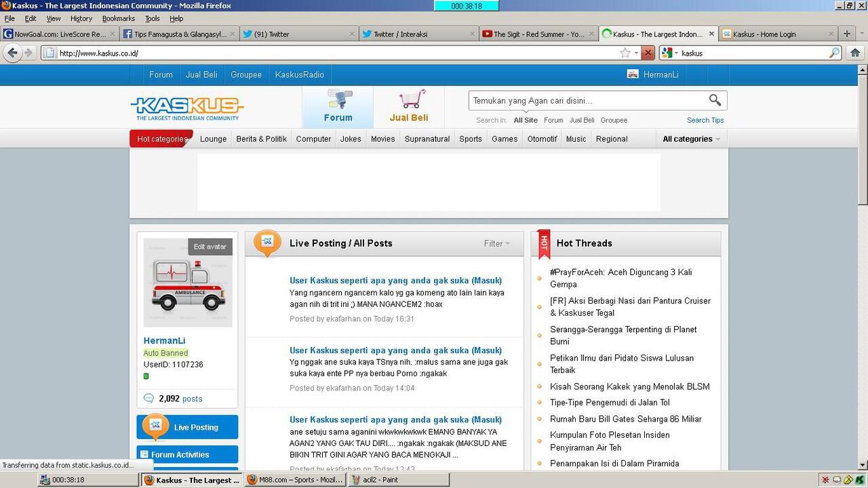Image resolution: width=868 pixels, height=488 pixels.
Task: Open the File menu
Action: pos(9,18)
